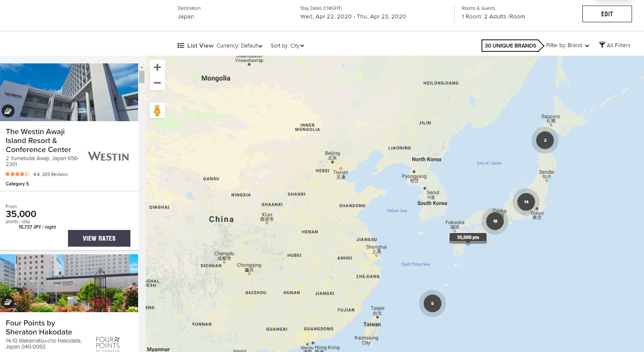The width and height of the screenshot is (644, 352).
Task: Click the hotel list scrollbar thumb
Action: pyautogui.click(x=142, y=77)
